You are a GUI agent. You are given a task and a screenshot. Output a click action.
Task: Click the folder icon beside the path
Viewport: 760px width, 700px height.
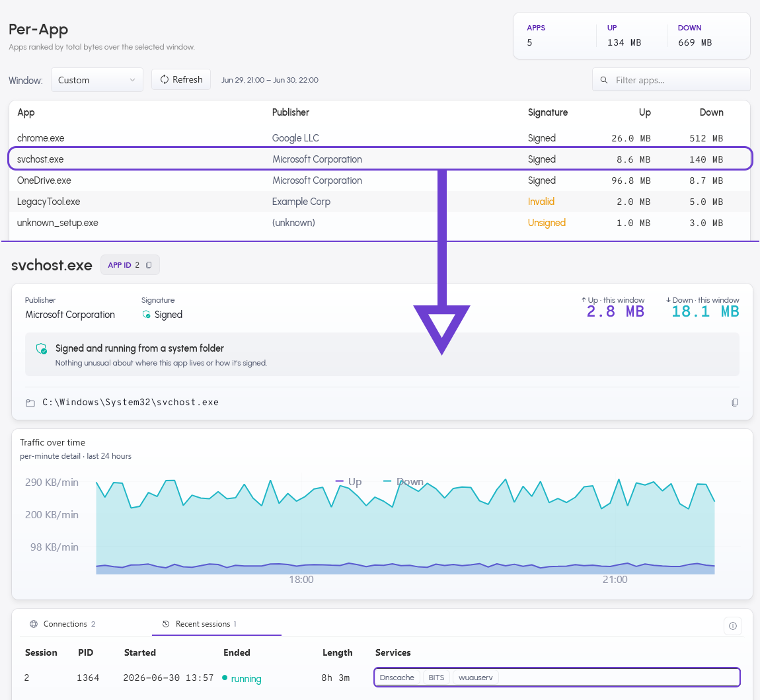30,403
